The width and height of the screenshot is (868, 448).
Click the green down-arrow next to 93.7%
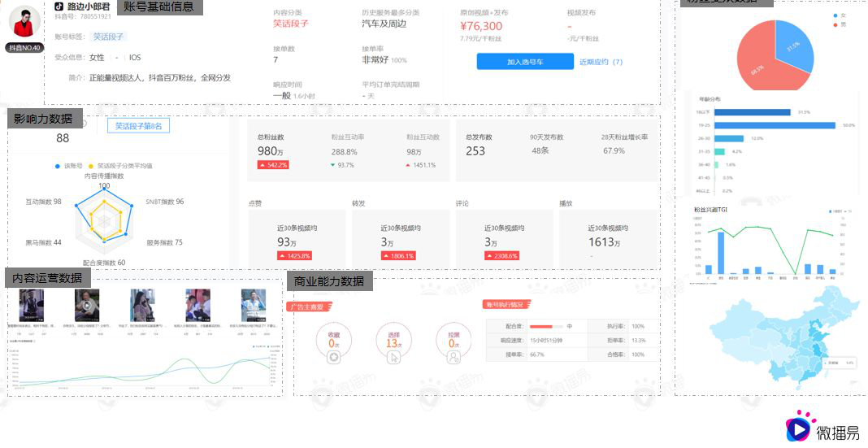point(333,165)
